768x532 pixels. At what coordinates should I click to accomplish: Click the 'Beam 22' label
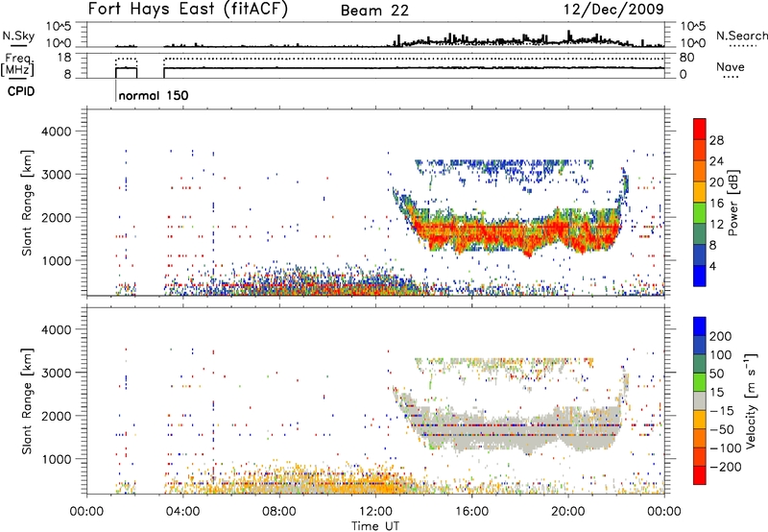pyautogui.click(x=374, y=11)
